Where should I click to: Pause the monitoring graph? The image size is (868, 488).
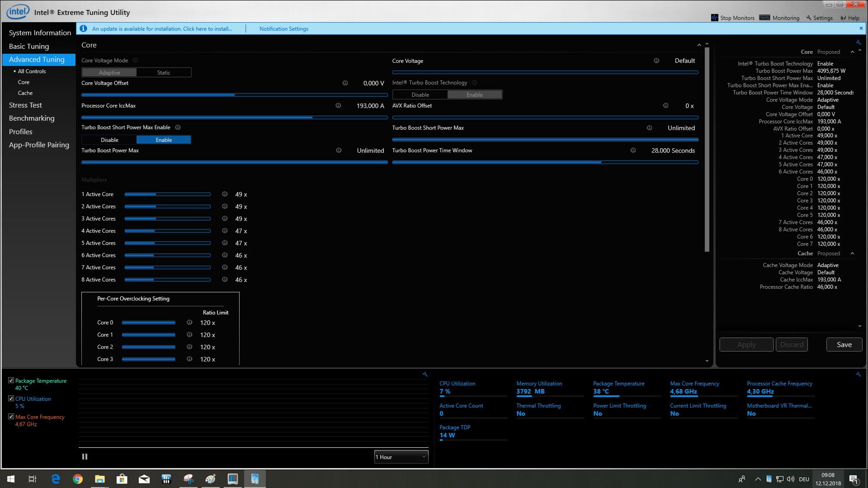85,457
